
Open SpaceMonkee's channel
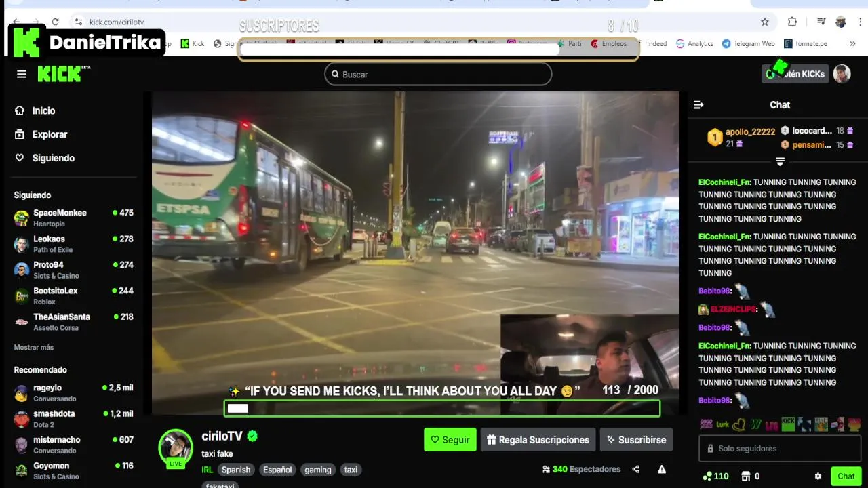click(73, 218)
